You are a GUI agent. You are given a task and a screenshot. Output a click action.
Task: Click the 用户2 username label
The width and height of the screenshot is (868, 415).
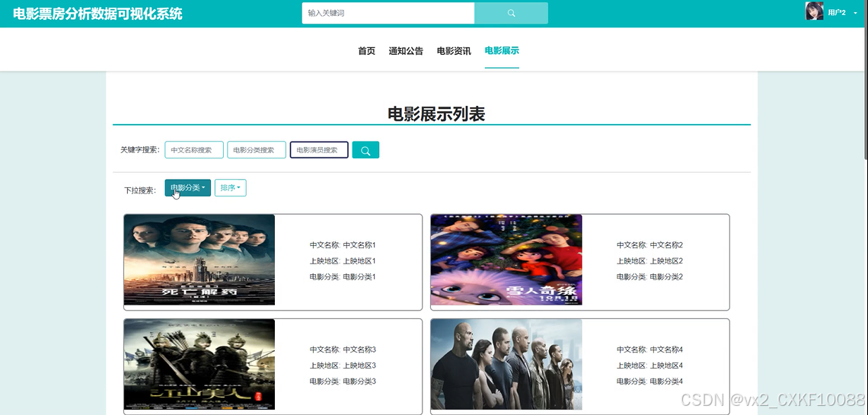837,13
